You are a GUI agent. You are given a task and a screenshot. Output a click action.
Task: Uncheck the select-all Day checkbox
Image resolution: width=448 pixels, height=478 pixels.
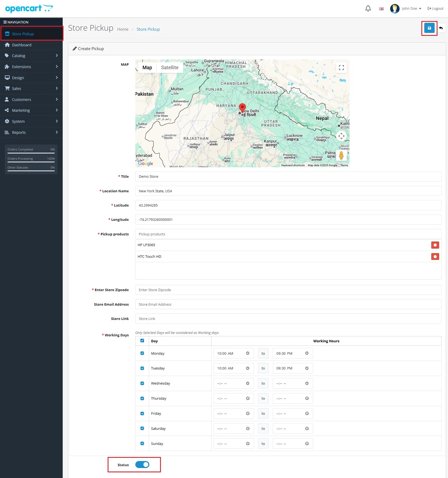click(142, 341)
